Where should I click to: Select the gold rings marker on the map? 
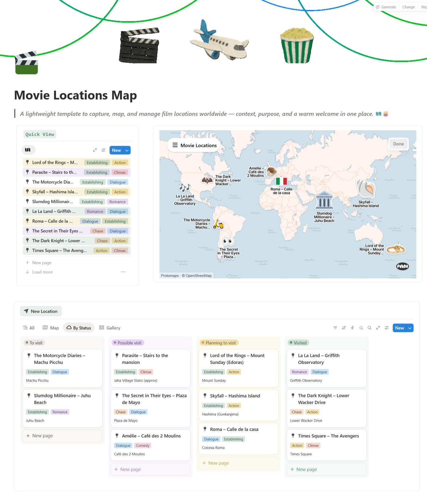396,249
